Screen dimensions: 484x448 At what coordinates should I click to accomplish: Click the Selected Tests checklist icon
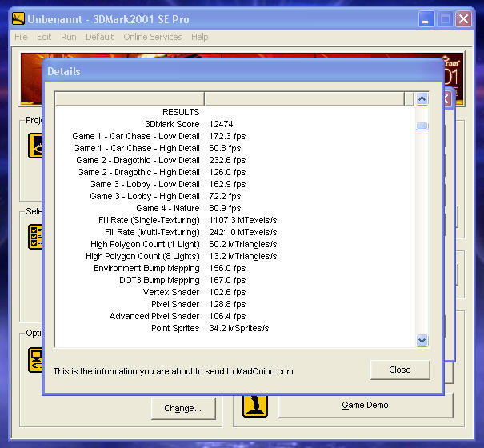35,237
